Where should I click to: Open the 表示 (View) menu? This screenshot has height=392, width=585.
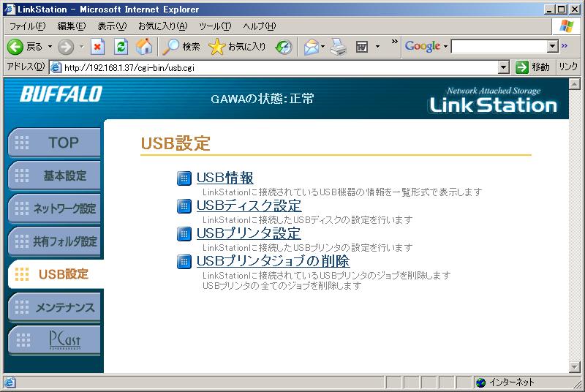pos(113,26)
